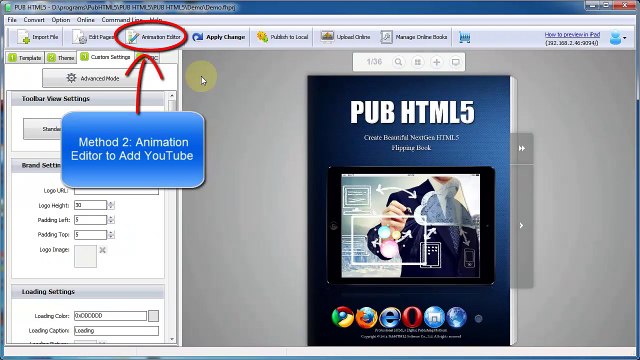Click the Logo Image preview box
This screenshot has height=360, width=640.
click(85, 256)
